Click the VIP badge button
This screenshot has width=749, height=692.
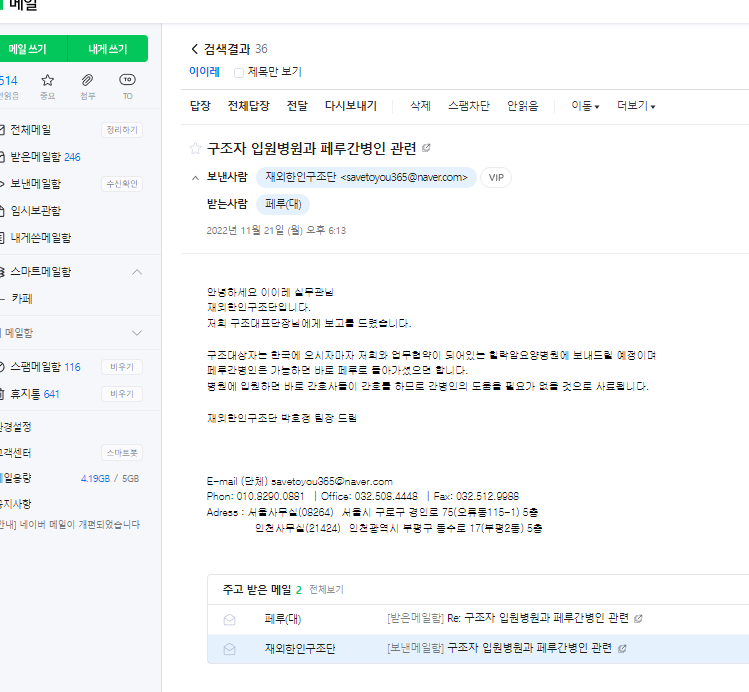pos(496,177)
